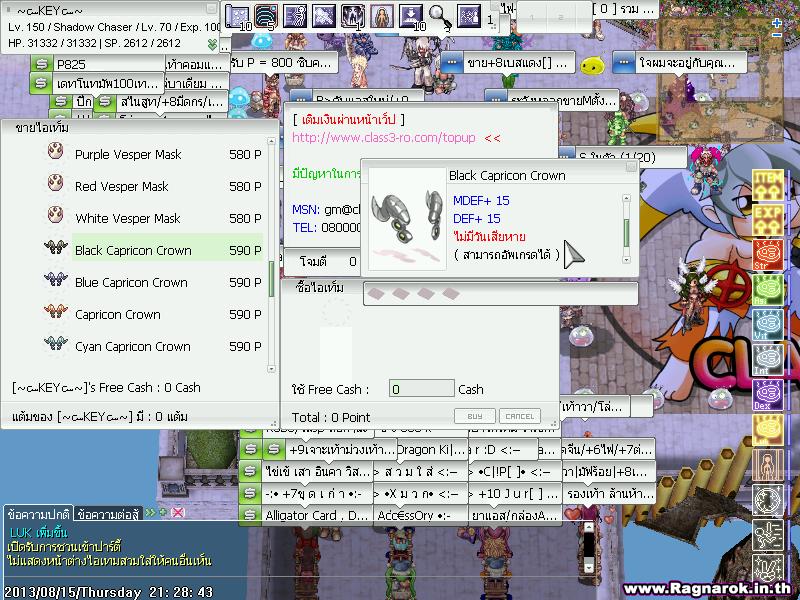Activate the spiral skill with count 5
800x600 pixels.
[266, 17]
